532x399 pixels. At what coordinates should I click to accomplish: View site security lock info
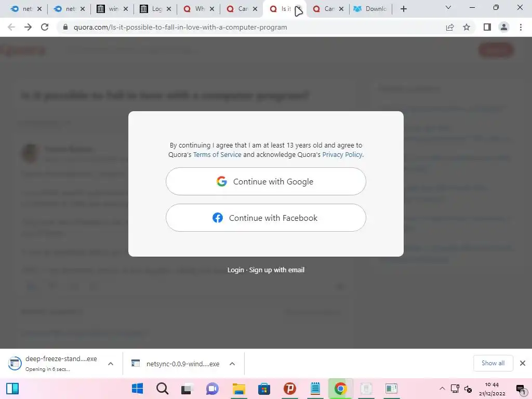click(x=65, y=27)
